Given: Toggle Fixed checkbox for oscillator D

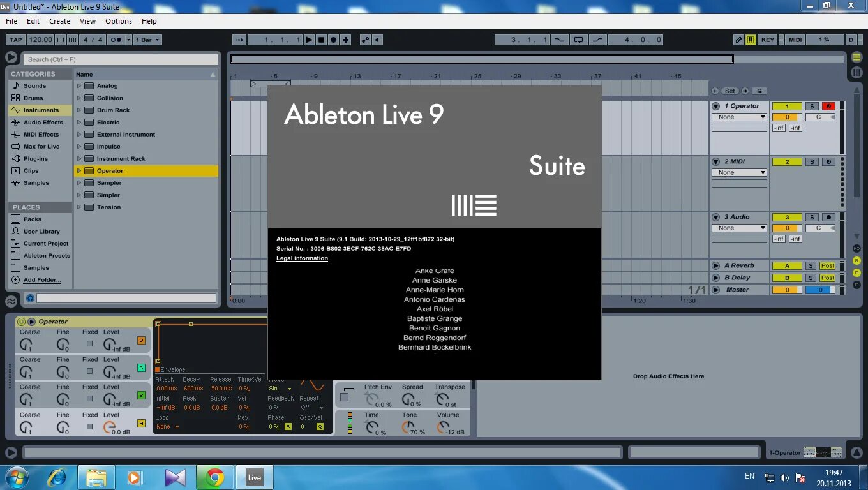Looking at the screenshot, I should [89, 343].
